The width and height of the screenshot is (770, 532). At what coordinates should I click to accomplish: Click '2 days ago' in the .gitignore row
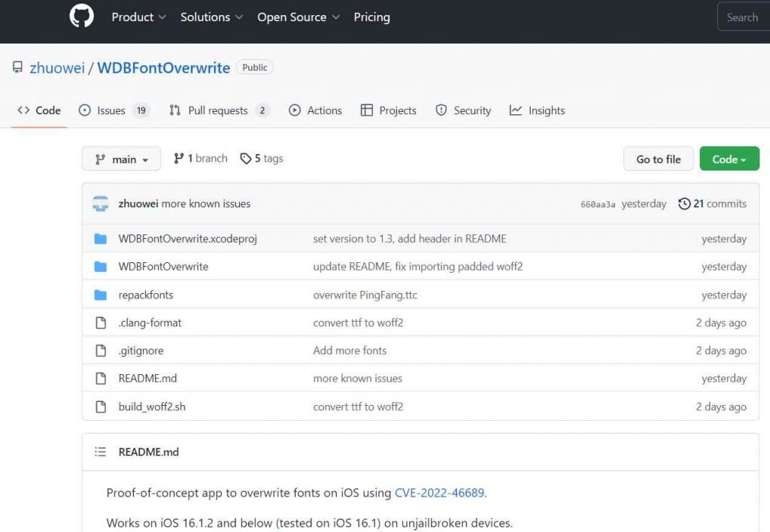pos(721,350)
